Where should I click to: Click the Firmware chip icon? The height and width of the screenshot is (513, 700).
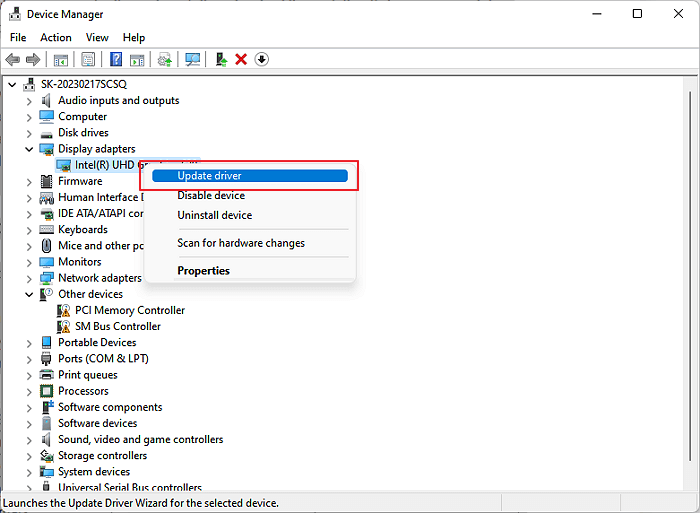(46, 181)
